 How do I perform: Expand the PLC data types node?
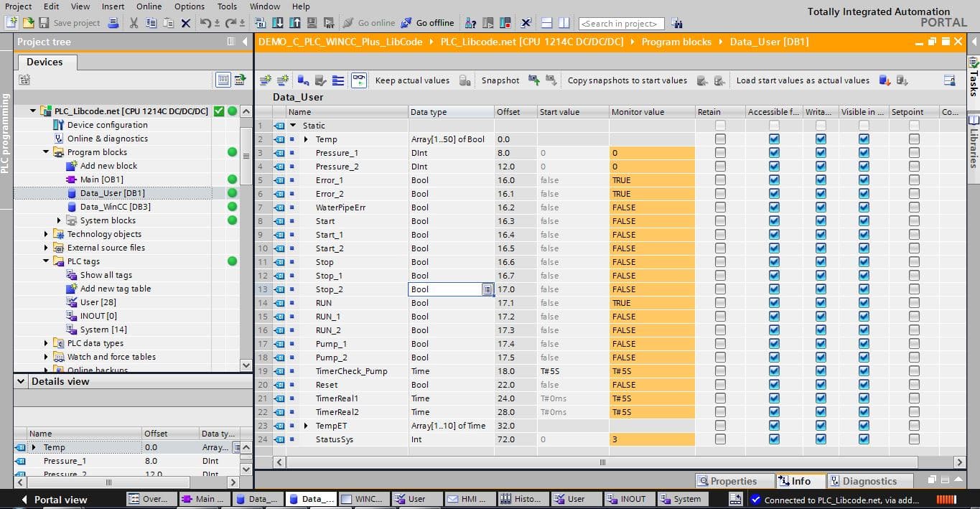[47, 343]
